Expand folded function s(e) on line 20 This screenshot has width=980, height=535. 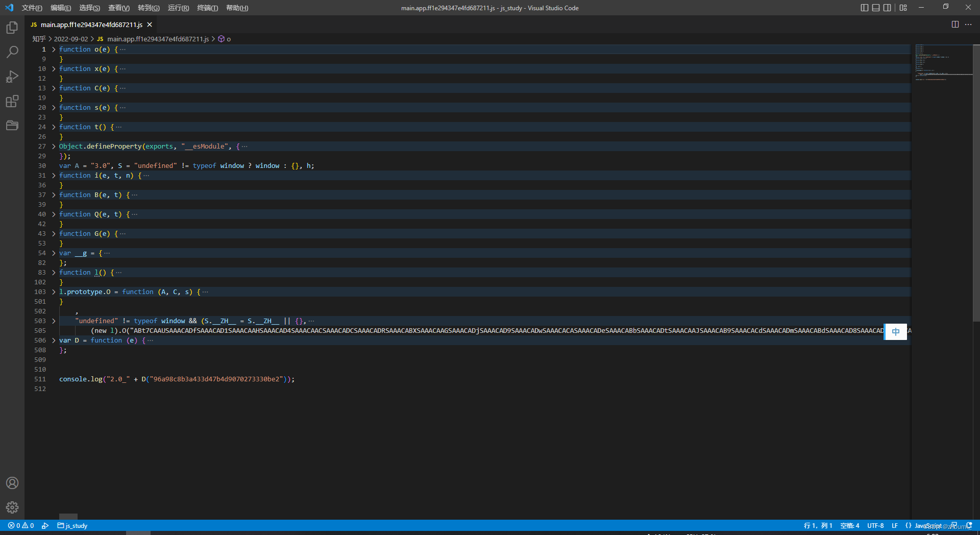coord(54,108)
